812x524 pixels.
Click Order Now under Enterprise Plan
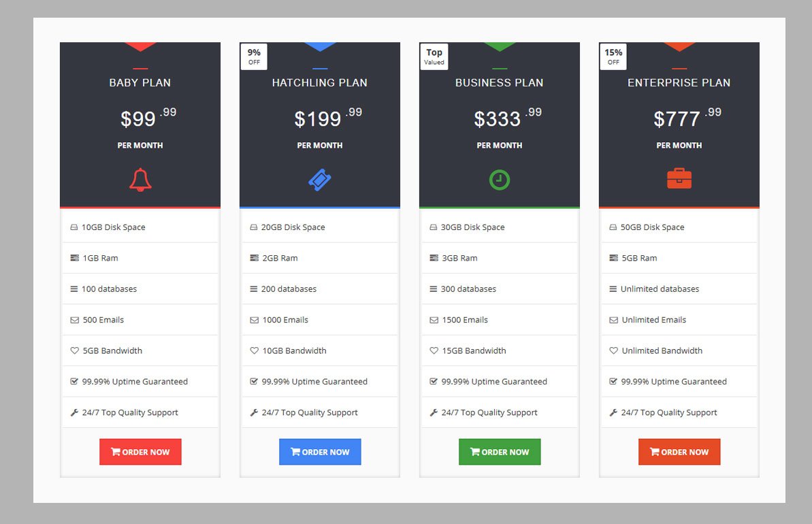click(679, 451)
